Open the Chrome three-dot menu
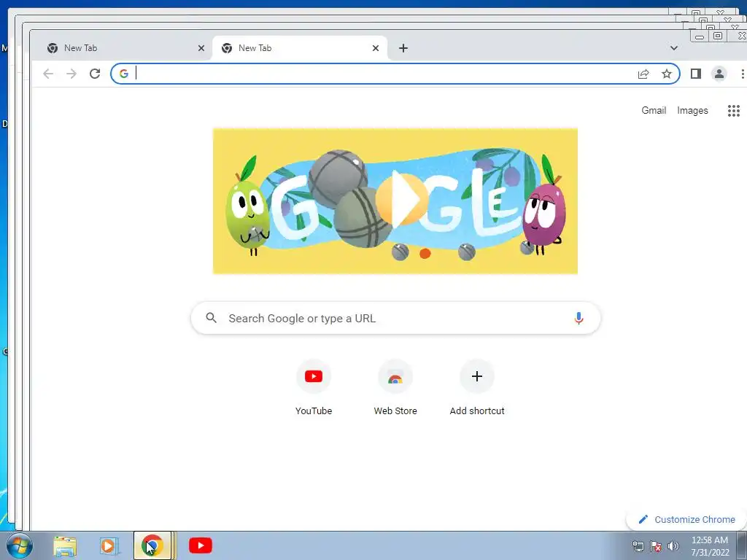747x560 pixels. coord(742,74)
